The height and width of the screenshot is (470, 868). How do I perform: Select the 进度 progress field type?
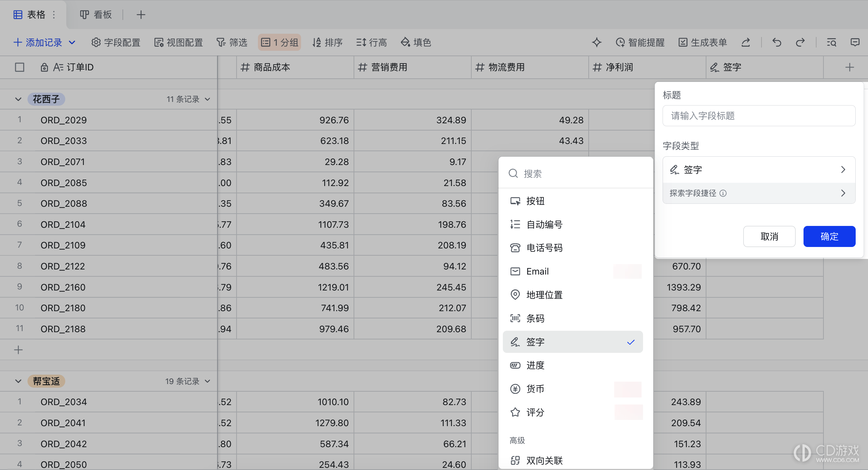[573, 365]
